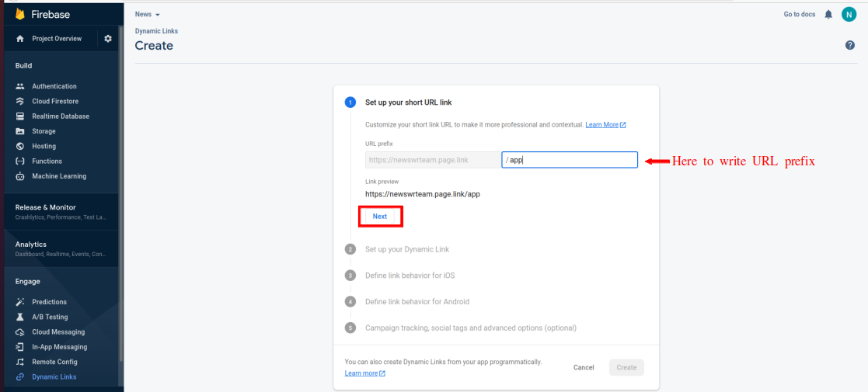Image resolution: width=868 pixels, height=392 pixels.
Task: Expand Define link behavior for Android step
Action: (x=417, y=301)
